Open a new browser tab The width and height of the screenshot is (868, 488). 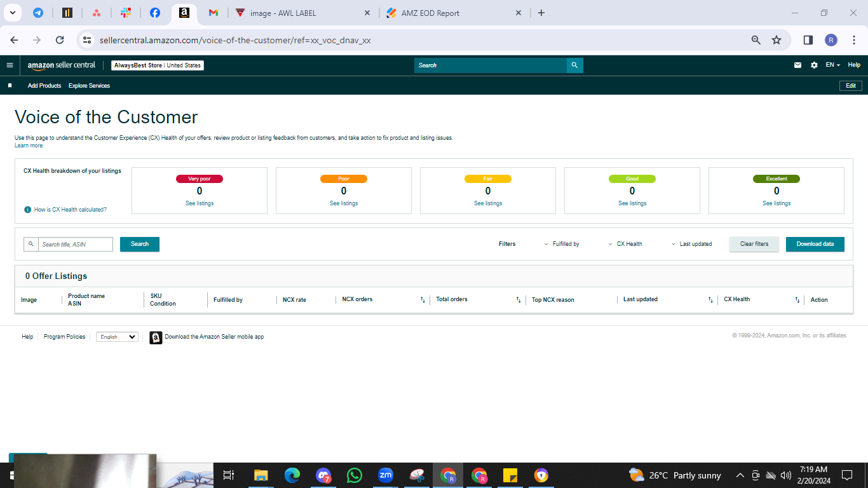click(541, 13)
